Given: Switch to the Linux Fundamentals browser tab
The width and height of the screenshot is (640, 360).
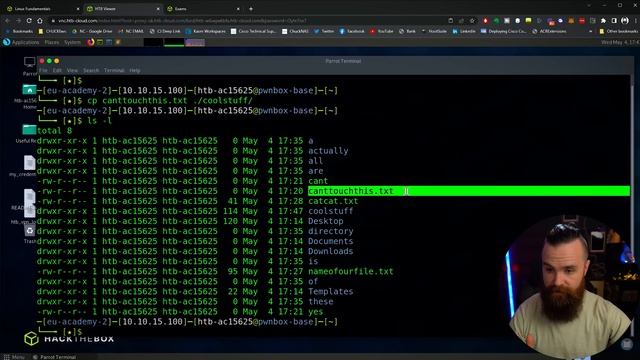Looking at the screenshot, I should pyautogui.click(x=42, y=9).
